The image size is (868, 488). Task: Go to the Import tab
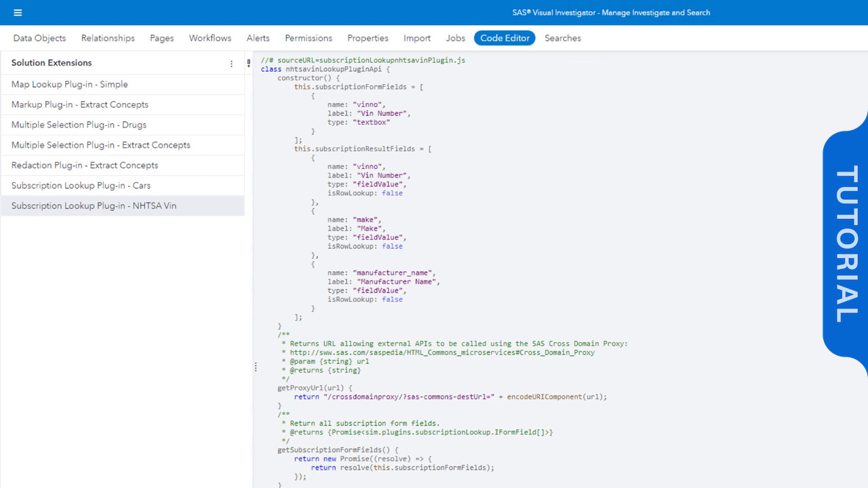417,38
